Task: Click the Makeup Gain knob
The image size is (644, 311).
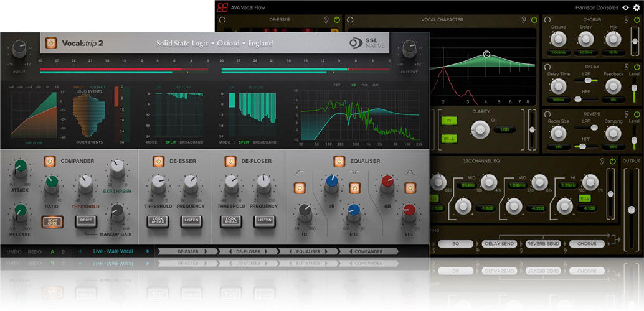Action: 117,211
